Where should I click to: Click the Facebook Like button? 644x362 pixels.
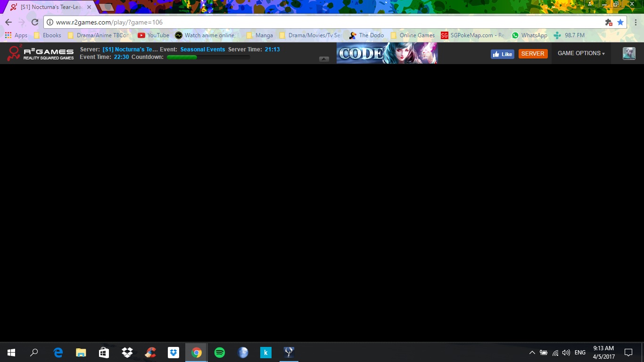tap(502, 54)
